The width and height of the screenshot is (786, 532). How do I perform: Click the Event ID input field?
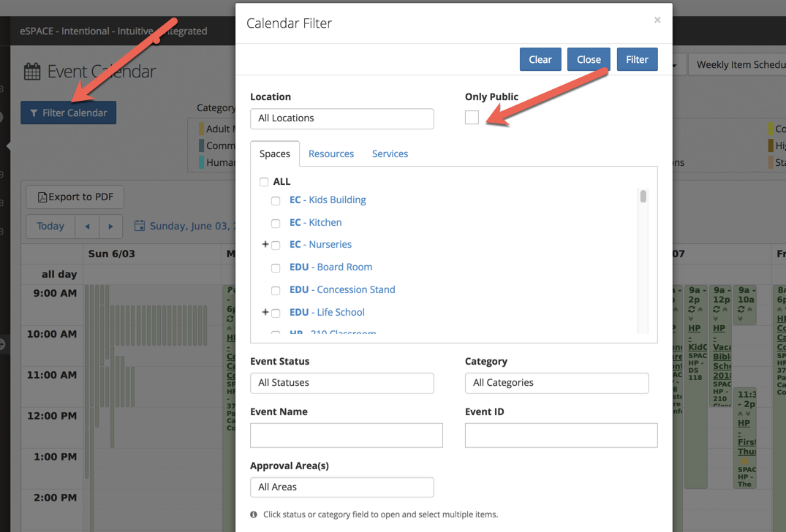pos(561,436)
